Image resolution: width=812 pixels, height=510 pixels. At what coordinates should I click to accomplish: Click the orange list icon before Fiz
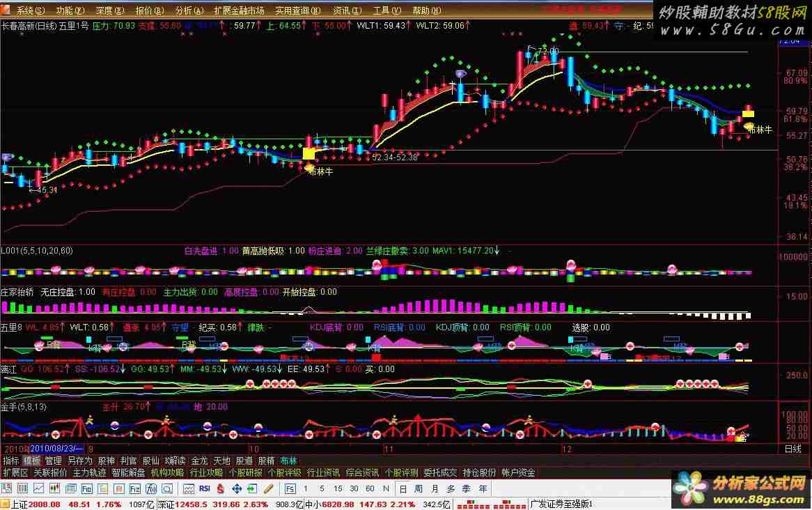(x=118, y=488)
